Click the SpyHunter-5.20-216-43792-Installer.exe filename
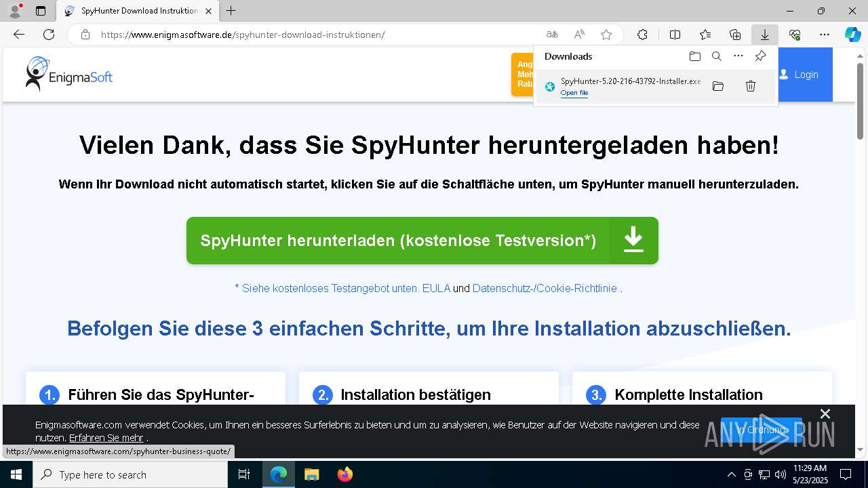Image resolution: width=868 pixels, height=488 pixels. click(x=631, y=81)
